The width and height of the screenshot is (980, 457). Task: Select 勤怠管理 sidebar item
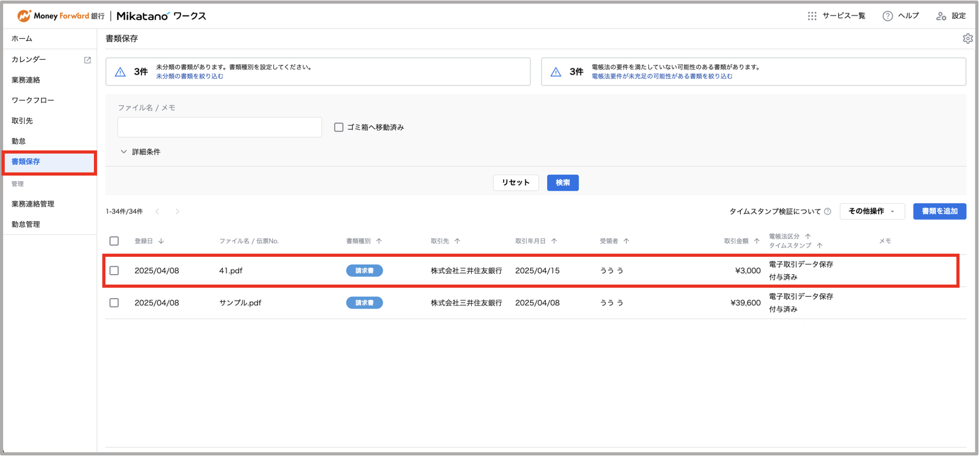point(26,225)
